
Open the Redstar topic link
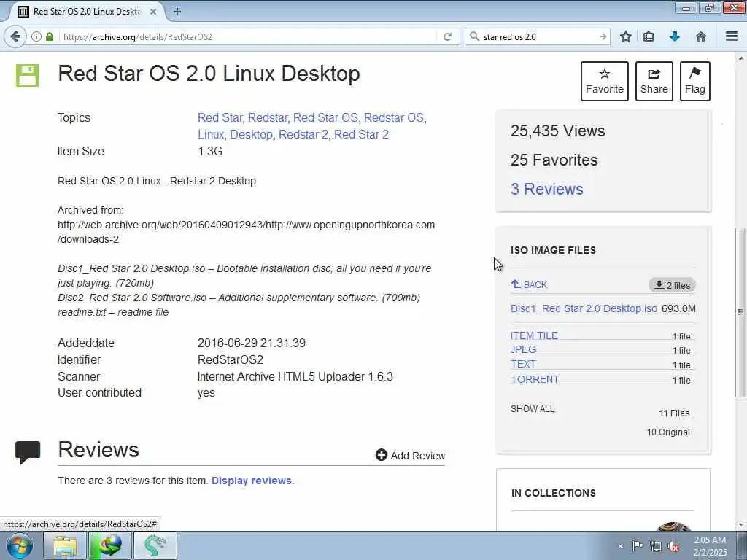click(x=267, y=117)
